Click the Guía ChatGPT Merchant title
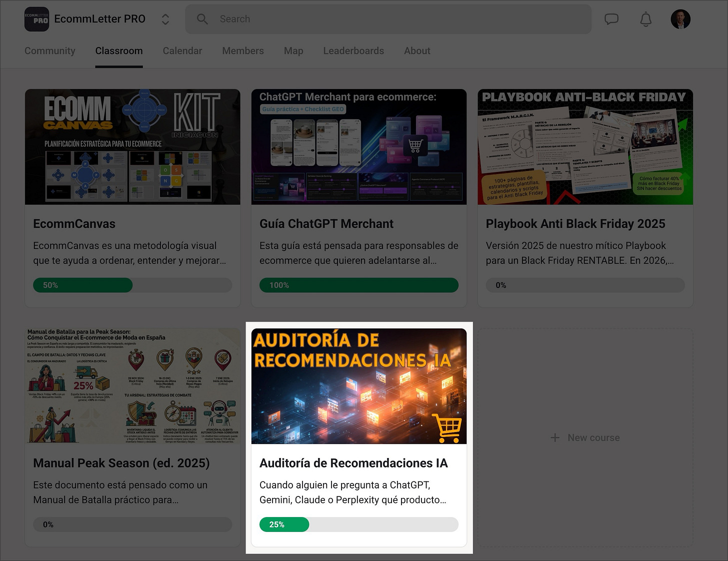 pyautogui.click(x=326, y=223)
